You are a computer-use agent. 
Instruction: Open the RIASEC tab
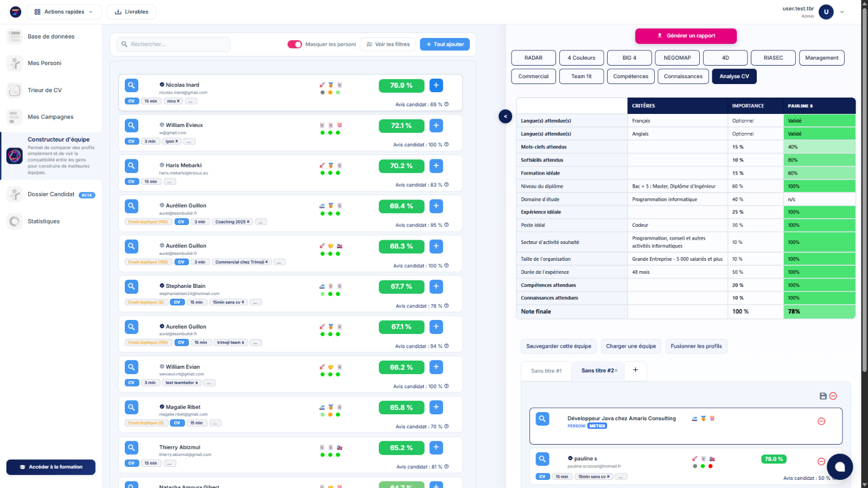(x=774, y=58)
